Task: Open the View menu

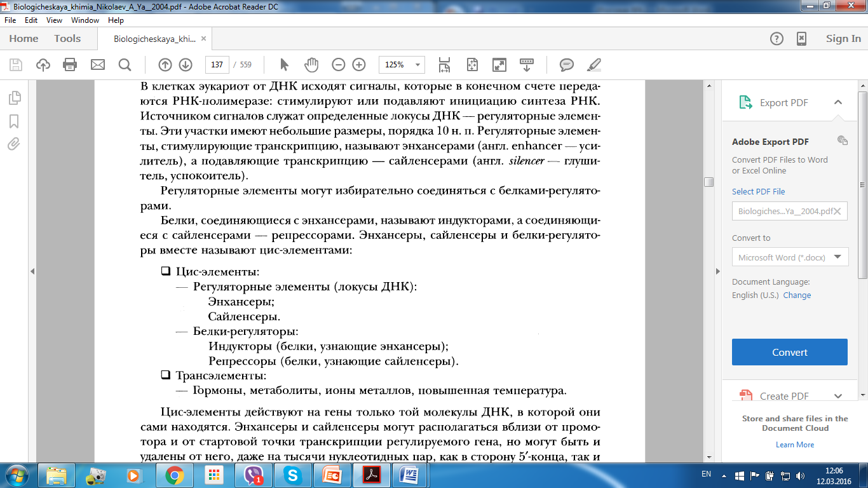Action: point(54,20)
